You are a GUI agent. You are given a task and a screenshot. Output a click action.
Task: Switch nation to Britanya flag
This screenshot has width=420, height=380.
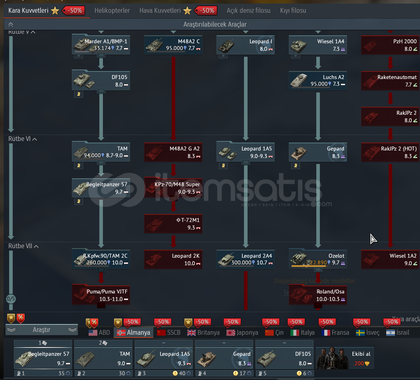(x=204, y=332)
